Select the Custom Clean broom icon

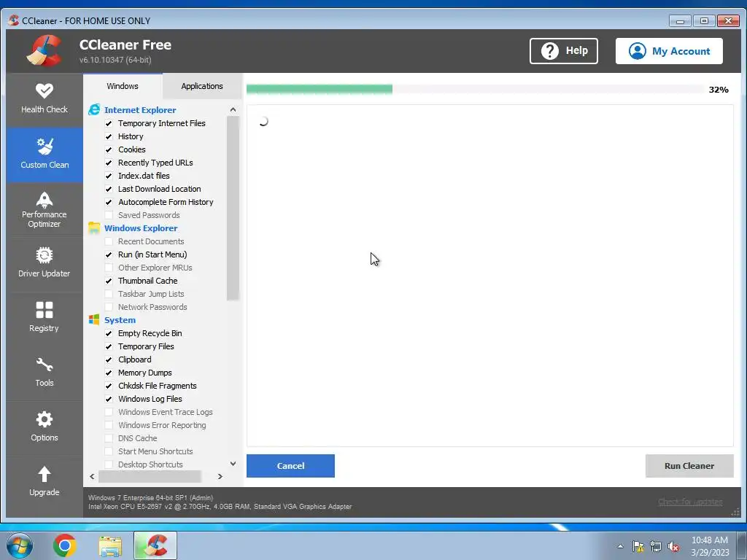[44, 146]
